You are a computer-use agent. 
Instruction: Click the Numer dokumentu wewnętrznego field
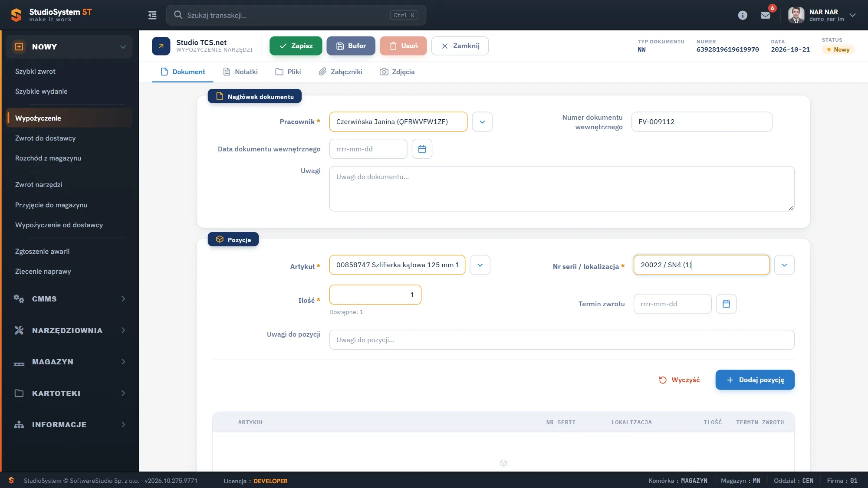701,121
